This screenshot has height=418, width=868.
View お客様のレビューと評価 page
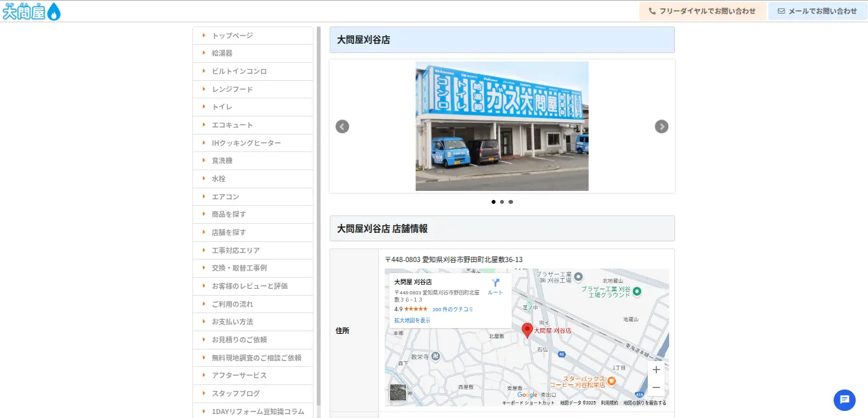[253, 286]
